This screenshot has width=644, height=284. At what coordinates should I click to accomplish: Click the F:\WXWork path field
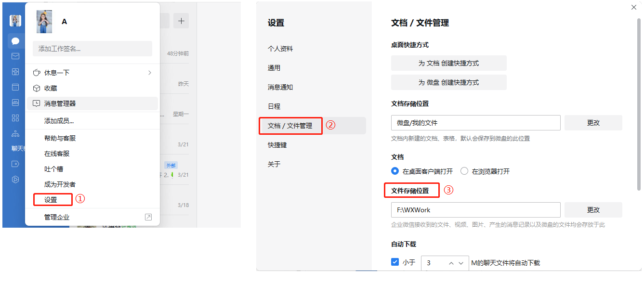476,210
